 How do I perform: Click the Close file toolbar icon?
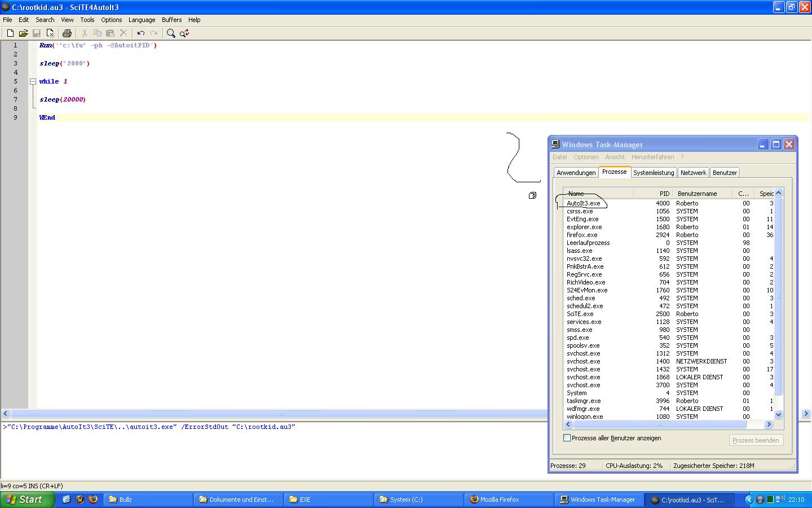50,33
